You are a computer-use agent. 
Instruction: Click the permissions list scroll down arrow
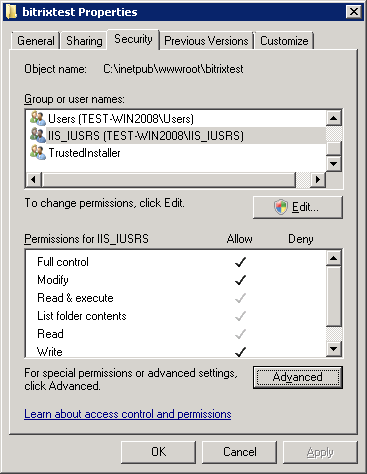pyautogui.click(x=333, y=349)
